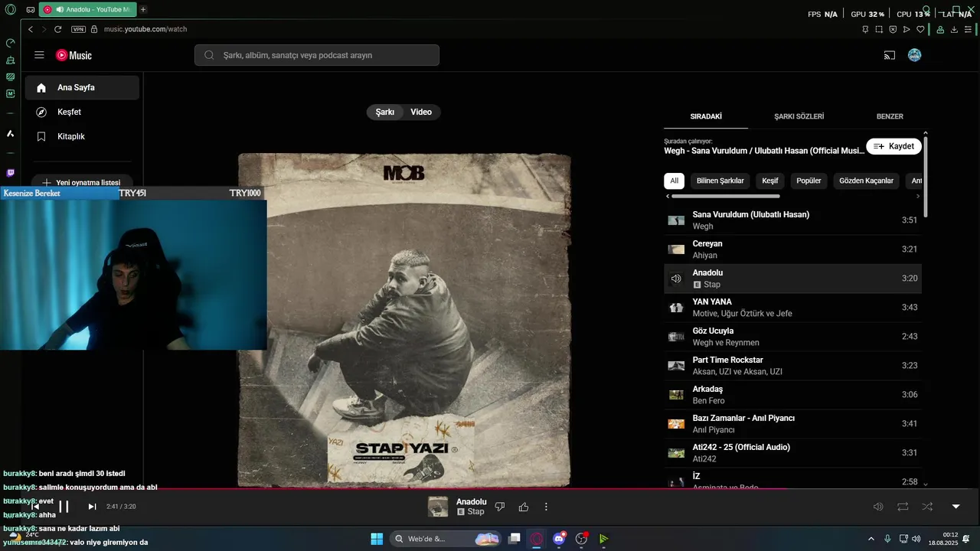Select the Keşif filter chip

(770, 181)
